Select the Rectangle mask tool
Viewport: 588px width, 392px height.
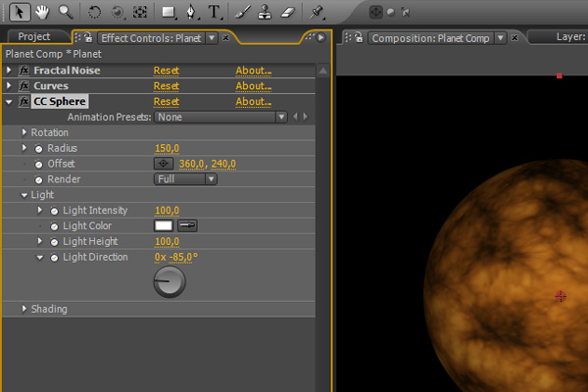point(169,12)
